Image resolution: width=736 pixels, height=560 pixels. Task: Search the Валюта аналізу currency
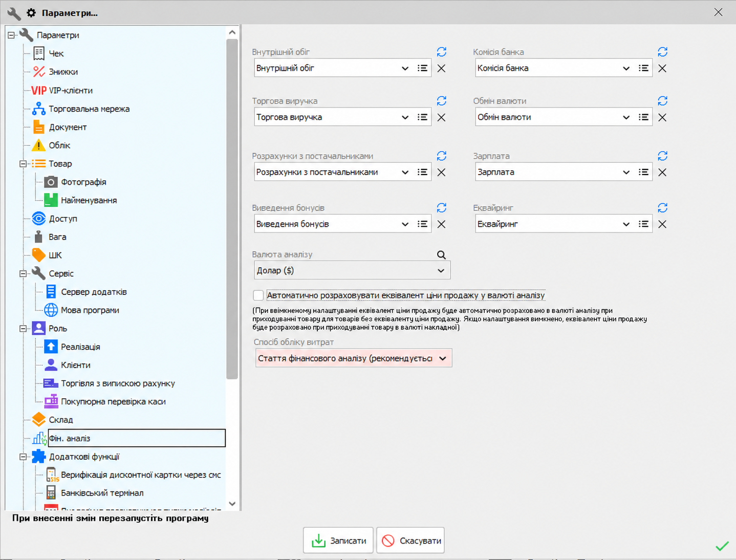[441, 254]
